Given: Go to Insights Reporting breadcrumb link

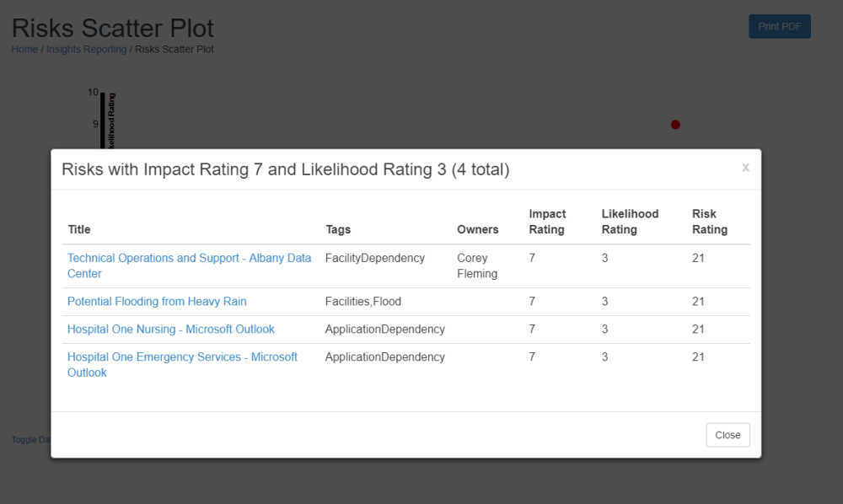Looking at the screenshot, I should click(x=86, y=49).
